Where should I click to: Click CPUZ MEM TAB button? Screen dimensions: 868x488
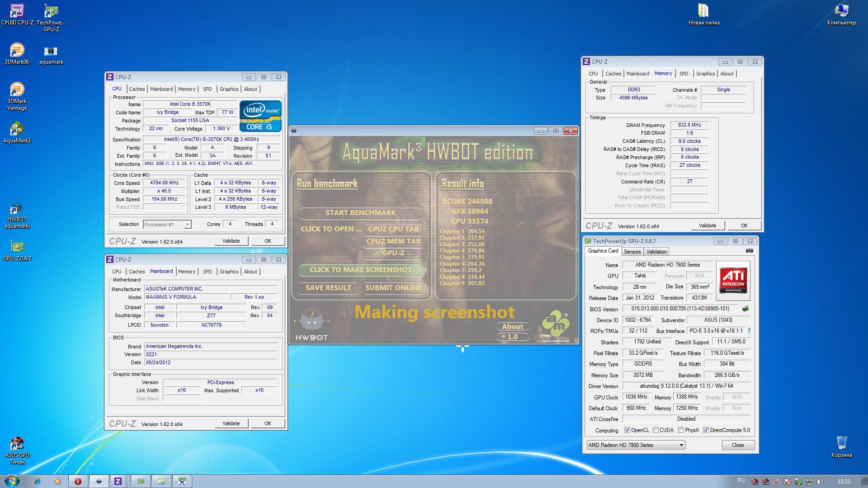tap(393, 241)
